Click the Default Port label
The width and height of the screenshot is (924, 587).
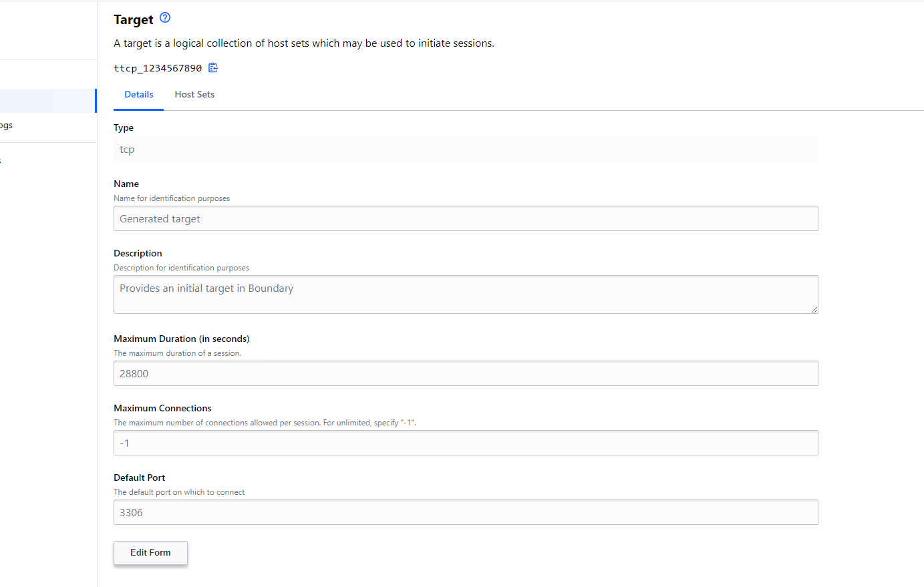tap(139, 477)
